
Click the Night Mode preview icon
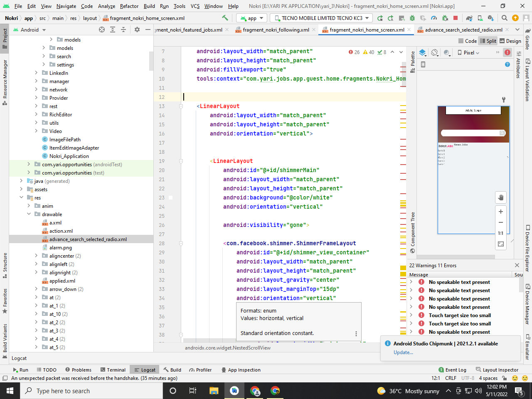pos(447,52)
